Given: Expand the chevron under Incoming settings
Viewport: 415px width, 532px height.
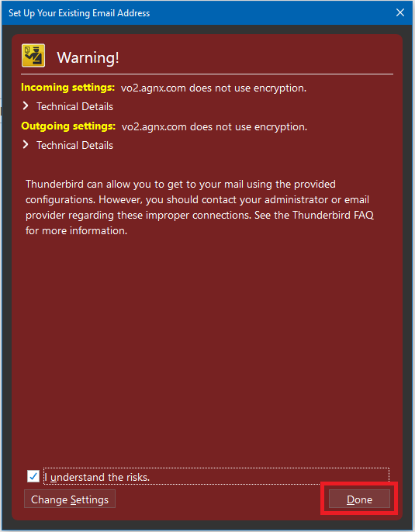Looking at the screenshot, I should click(x=26, y=106).
